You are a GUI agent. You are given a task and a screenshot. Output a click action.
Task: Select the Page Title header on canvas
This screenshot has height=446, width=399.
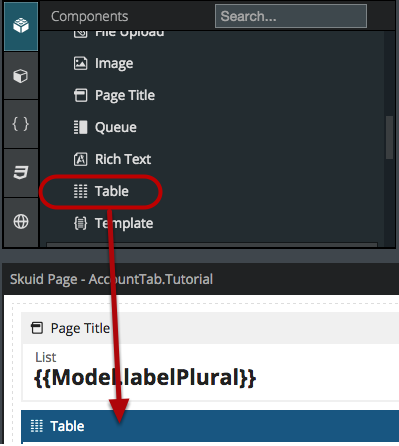[x=210, y=328]
